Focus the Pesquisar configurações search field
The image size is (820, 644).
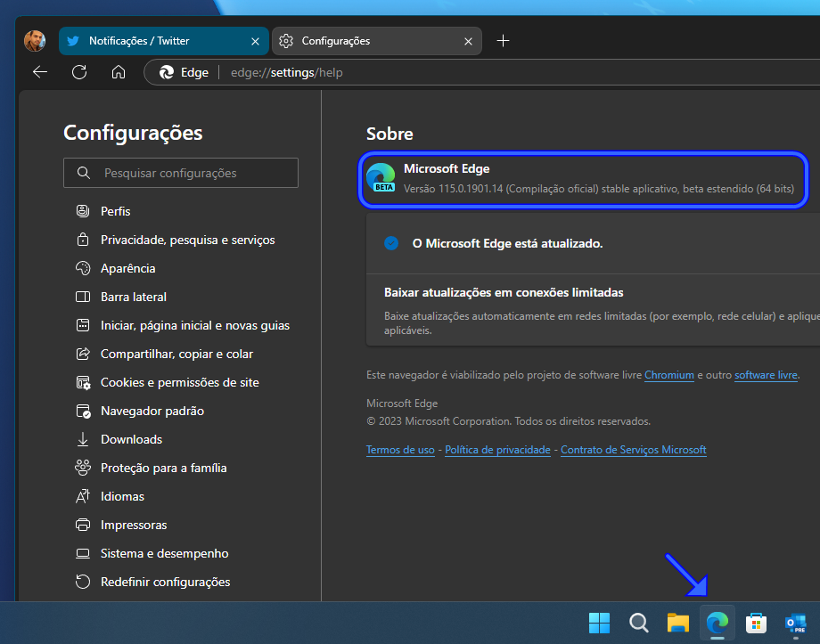click(x=181, y=173)
